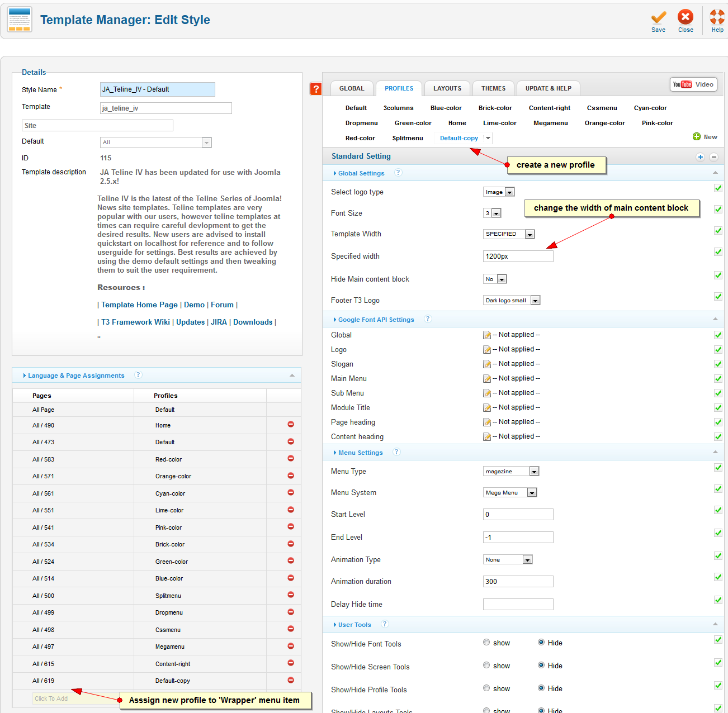This screenshot has width=728, height=713.
Task: Click the green New profile icon
Action: 697,137
